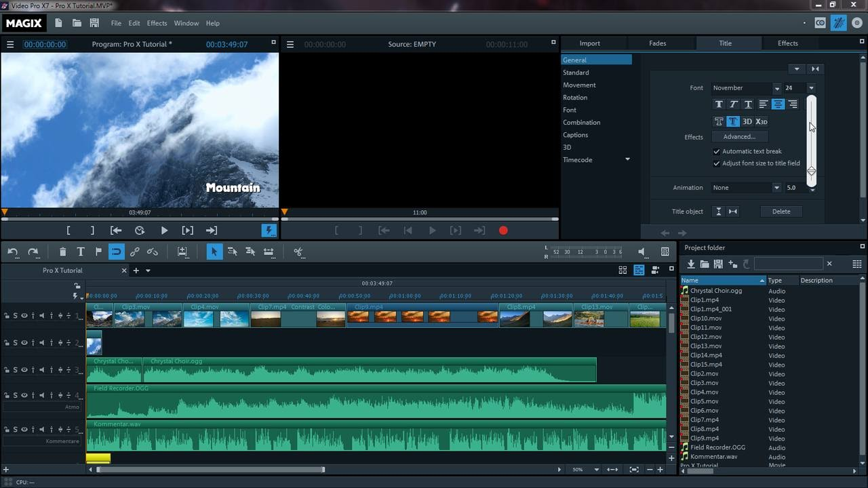Click New project icon in top toolbar
868x488 pixels.
click(58, 23)
